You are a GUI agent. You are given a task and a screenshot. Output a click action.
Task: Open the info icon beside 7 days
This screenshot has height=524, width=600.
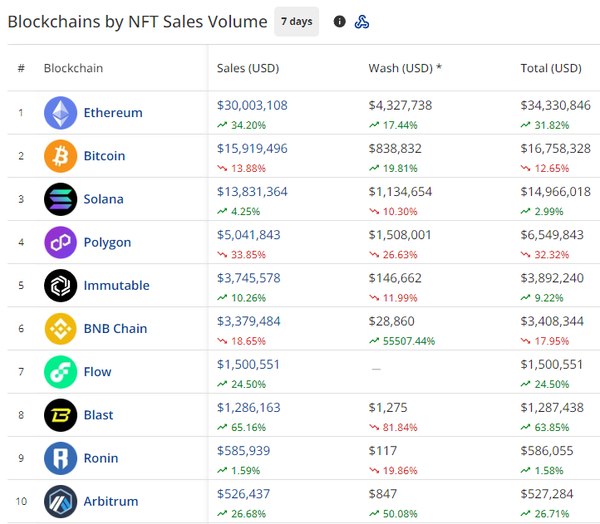pyautogui.click(x=340, y=22)
